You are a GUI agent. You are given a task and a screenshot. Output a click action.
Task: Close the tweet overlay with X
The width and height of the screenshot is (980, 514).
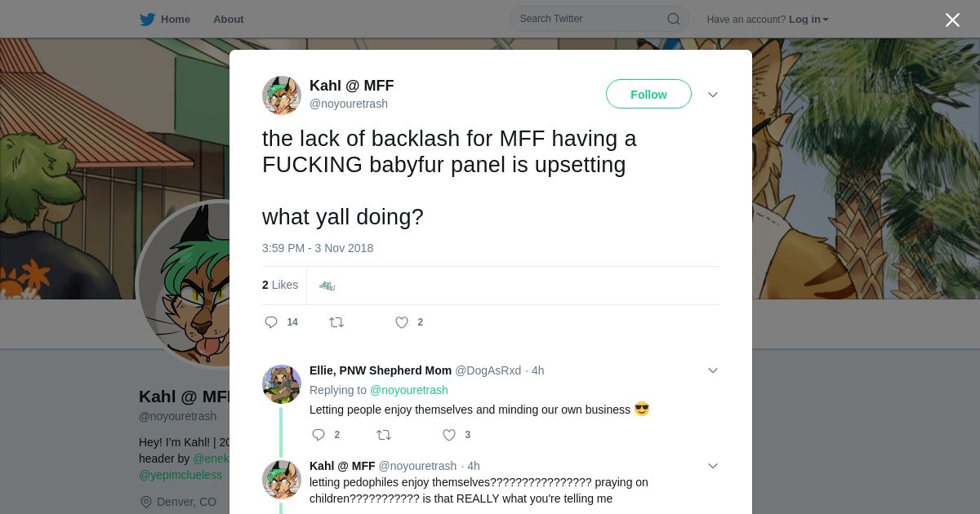pos(952,20)
